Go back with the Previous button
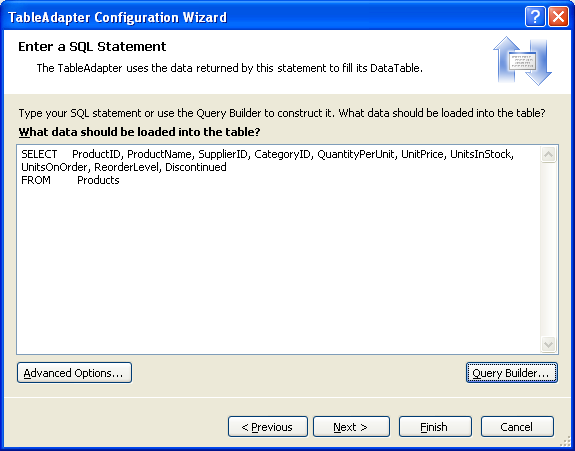Viewport: 575px width, 451px height. pos(268,426)
